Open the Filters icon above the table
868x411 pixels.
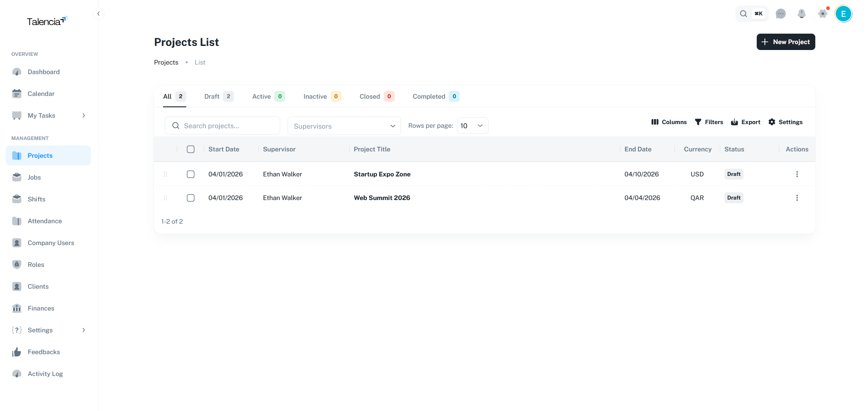698,122
